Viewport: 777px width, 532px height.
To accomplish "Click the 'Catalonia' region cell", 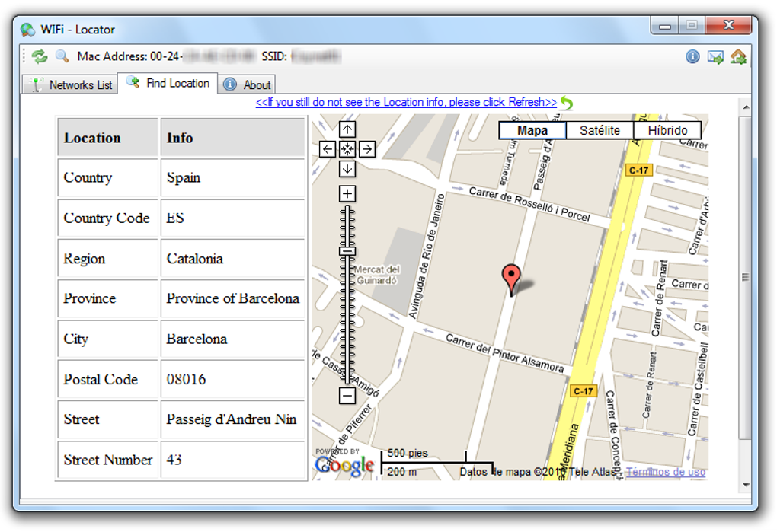I will coord(232,258).
